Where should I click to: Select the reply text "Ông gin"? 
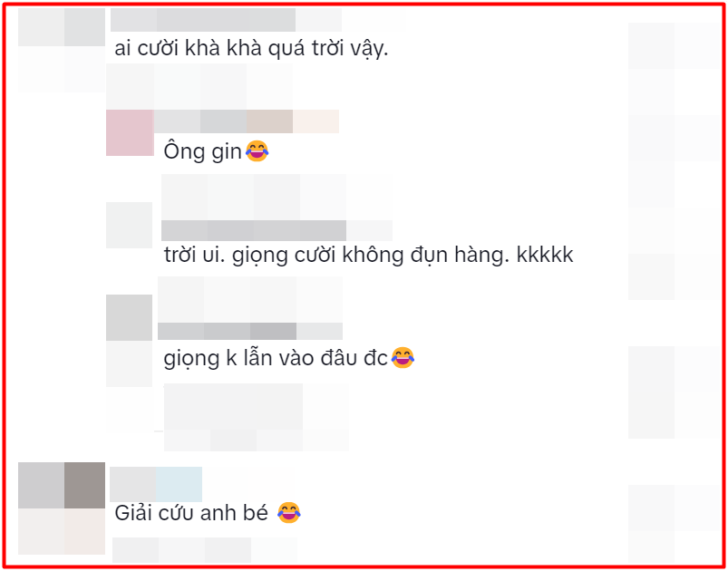click(x=203, y=152)
